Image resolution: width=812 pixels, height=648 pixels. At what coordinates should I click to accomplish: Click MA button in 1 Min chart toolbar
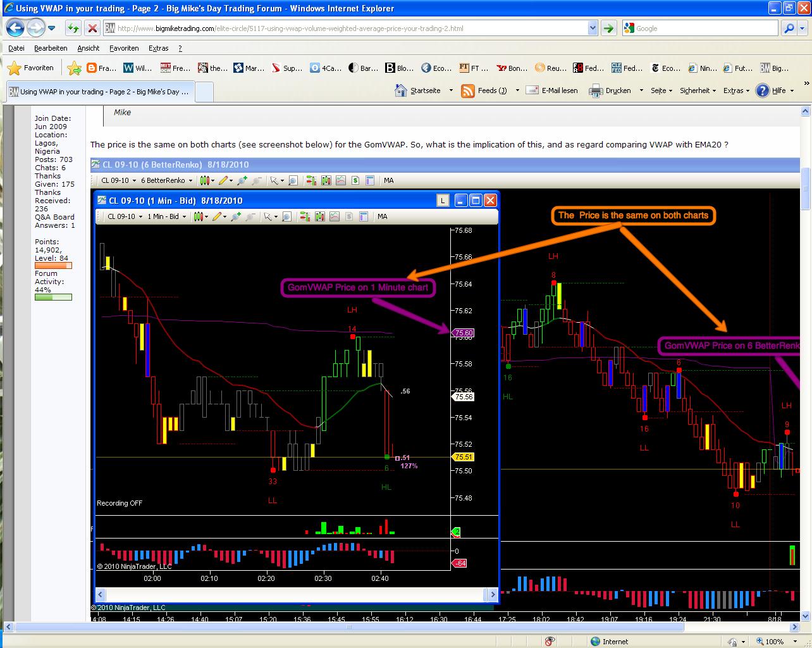coord(383,216)
